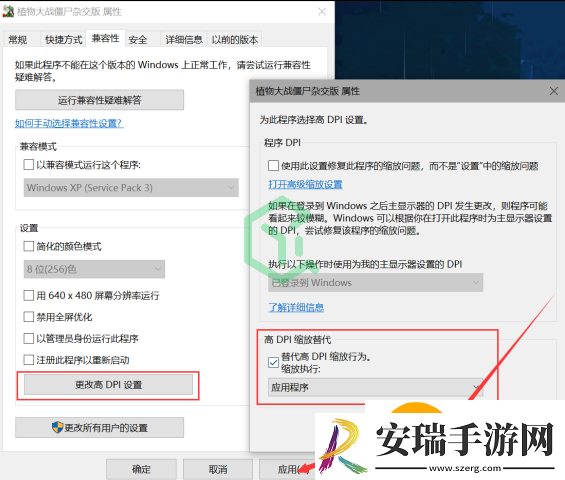Click the 应用 button

(287, 469)
